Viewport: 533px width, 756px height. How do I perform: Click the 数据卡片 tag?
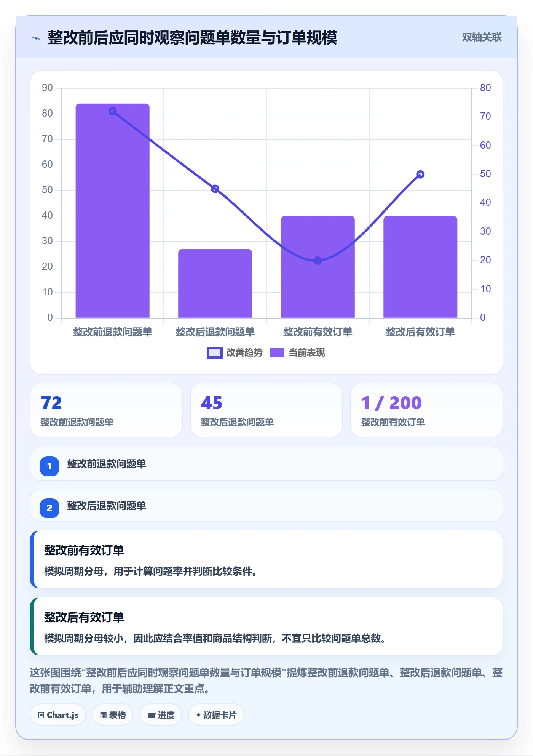[x=216, y=715]
